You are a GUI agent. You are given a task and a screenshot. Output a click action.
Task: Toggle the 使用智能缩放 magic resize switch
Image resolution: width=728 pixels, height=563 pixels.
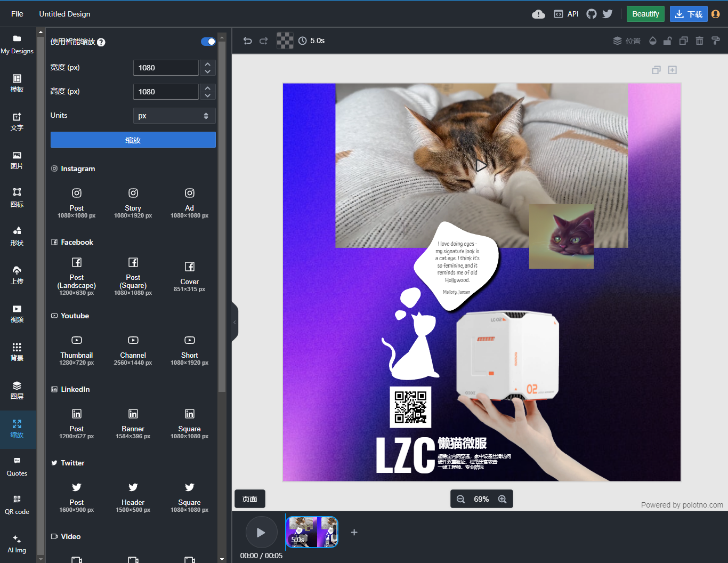[208, 42]
